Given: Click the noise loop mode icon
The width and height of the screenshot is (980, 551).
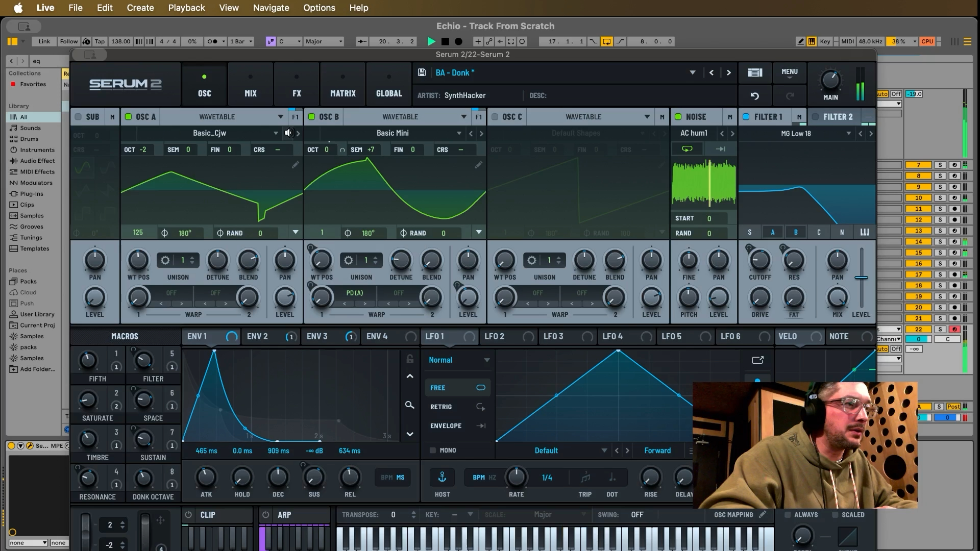Looking at the screenshot, I should 687,148.
